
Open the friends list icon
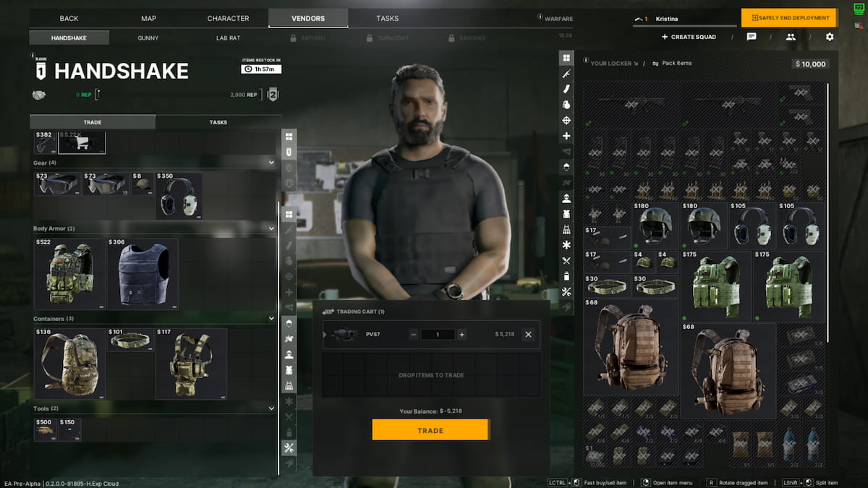[791, 37]
